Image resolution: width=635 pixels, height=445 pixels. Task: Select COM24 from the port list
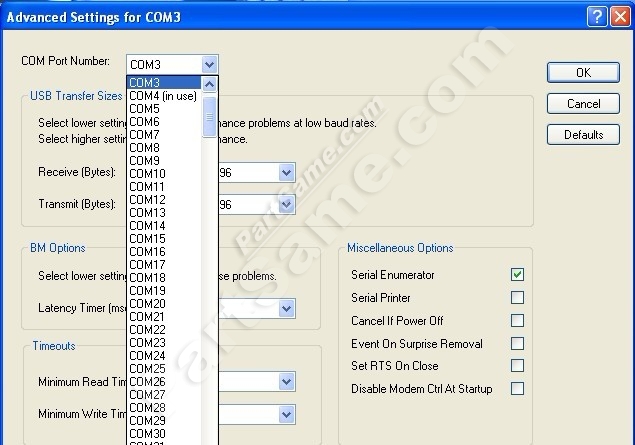(164, 356)
